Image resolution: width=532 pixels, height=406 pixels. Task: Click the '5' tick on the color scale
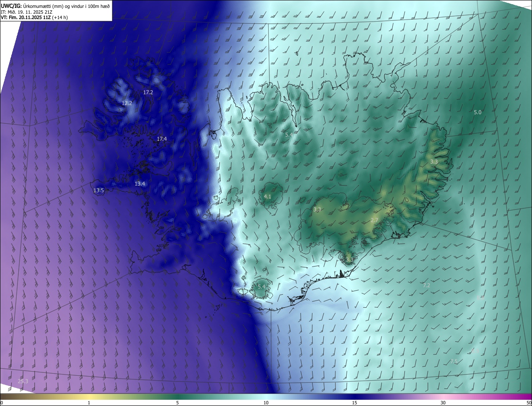(x=177, y=403)
